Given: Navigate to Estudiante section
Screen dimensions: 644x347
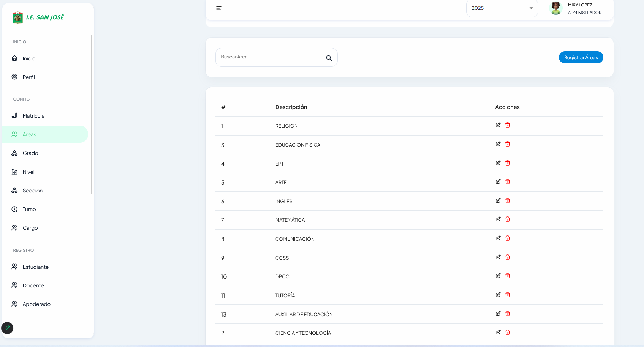Looking at the screenshot, I should click(35, 267).
